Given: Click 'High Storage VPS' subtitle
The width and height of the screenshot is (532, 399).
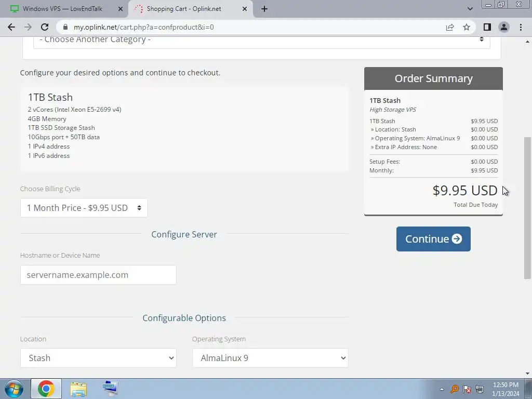Looking at the screenshot, I should coord(393,110).
